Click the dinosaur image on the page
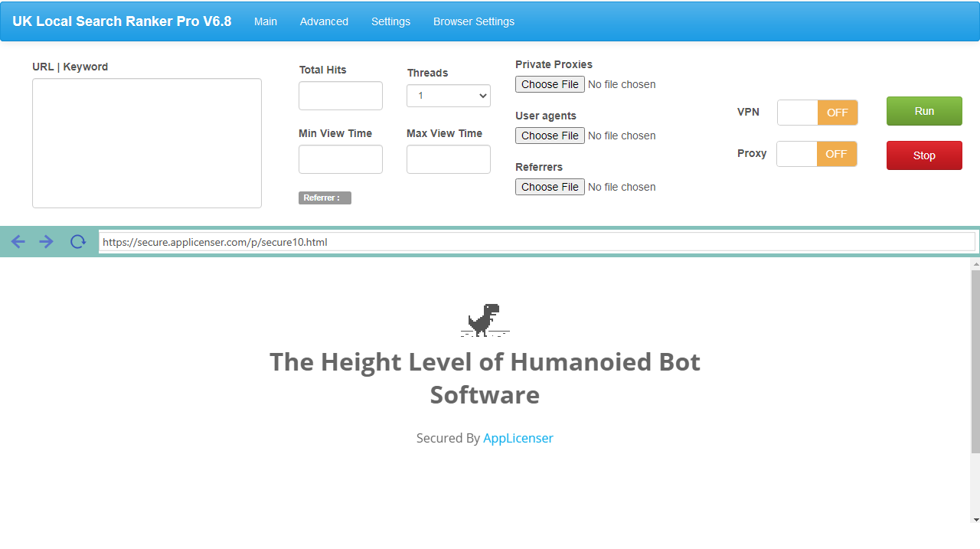Screen dimensions: 980x549 tap(485, 320)
